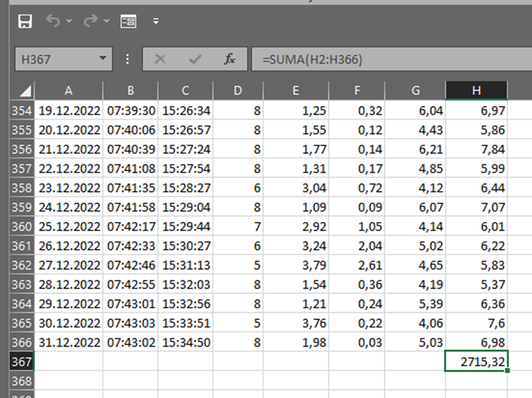
Task: Click the Insert Function fx icon
Action: 230,59
